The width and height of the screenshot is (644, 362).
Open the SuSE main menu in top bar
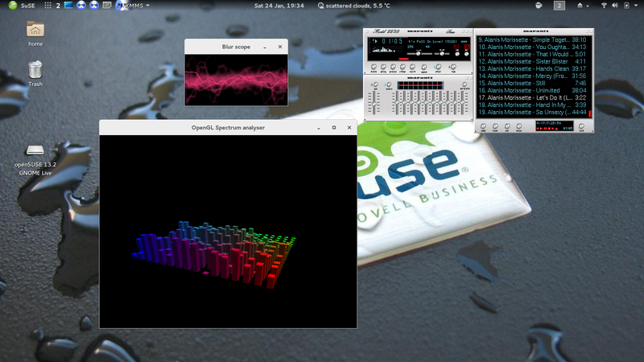22,6
